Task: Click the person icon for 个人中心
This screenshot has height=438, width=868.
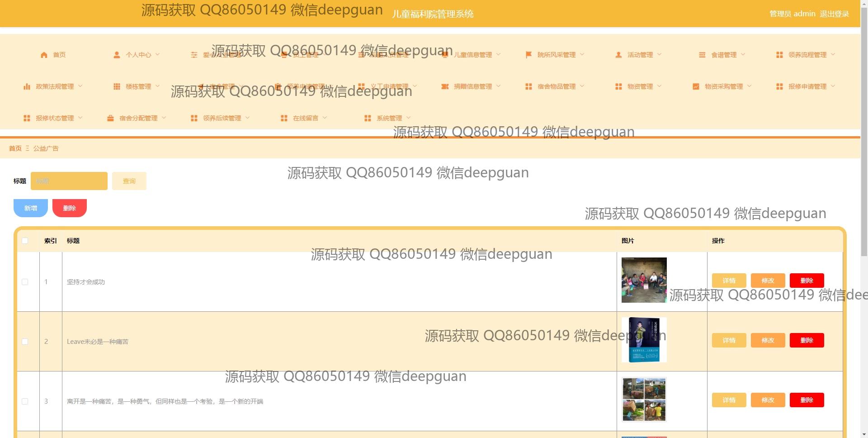Action: coord(117,55)
